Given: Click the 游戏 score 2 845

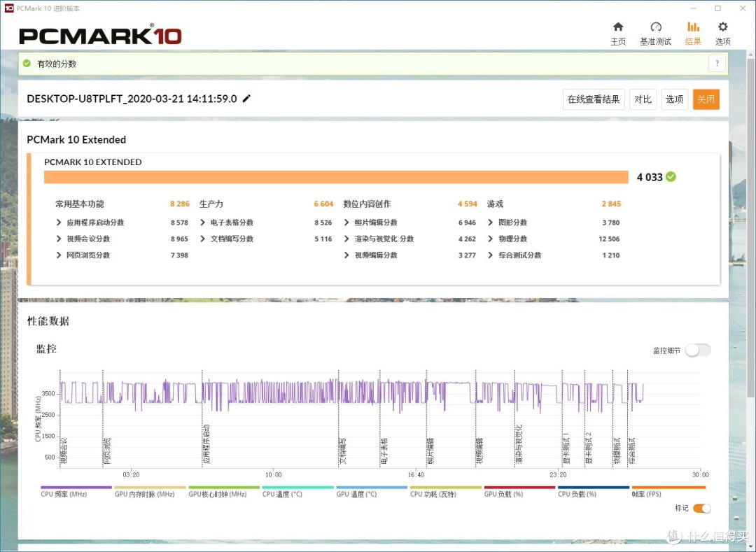Looking at the screenshot, I should (611, 204).
